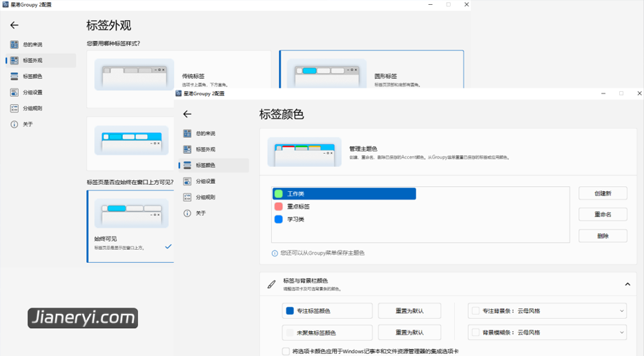Screen dimensions: 644x356
Task: Click Groupy app icon in rear window title bar
Action: [x=6, y=5]
